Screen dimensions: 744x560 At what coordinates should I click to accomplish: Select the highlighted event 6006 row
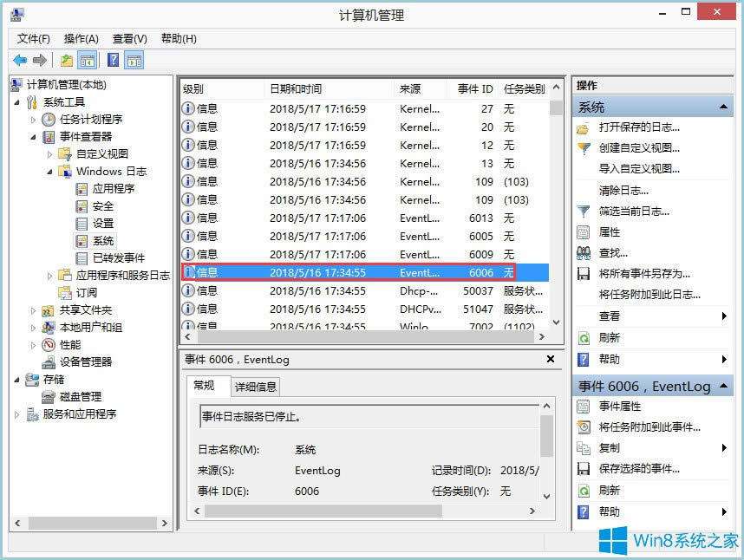point(347,272)
